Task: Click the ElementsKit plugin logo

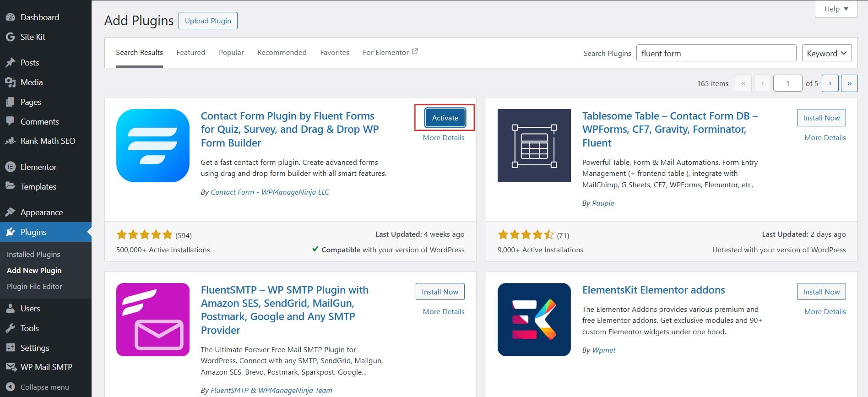Action: tap(534, 320)
